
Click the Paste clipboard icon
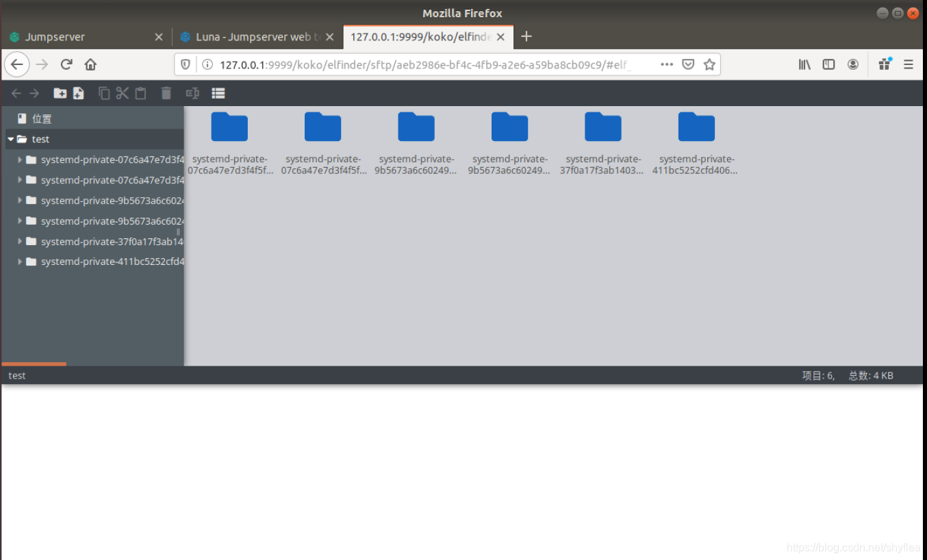coord(140,93)
